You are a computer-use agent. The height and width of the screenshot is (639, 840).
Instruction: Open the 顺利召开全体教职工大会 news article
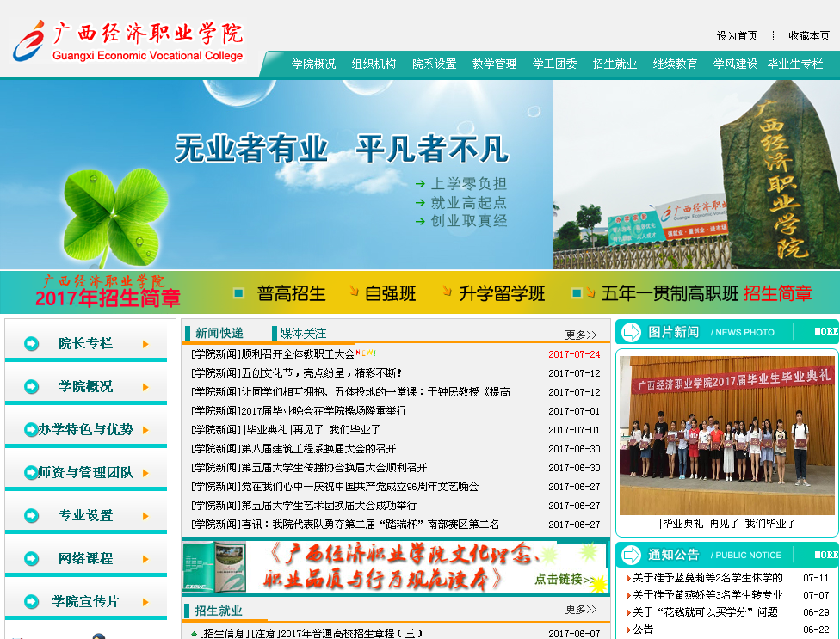[273, 354]
